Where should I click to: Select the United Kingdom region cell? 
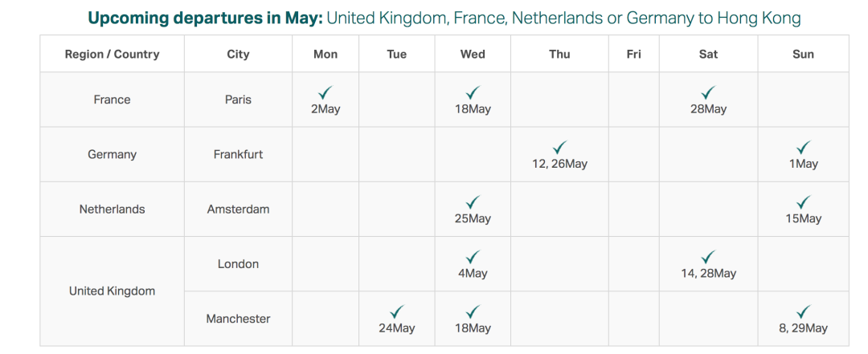pyautogui.click(x=112, y=291)
